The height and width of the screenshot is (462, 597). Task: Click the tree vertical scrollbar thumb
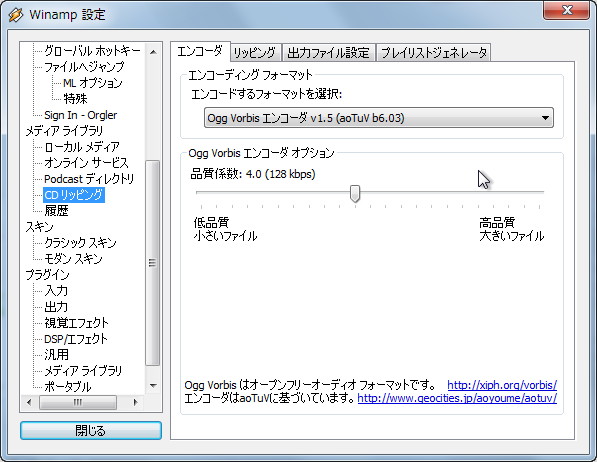tap(153, 263)
